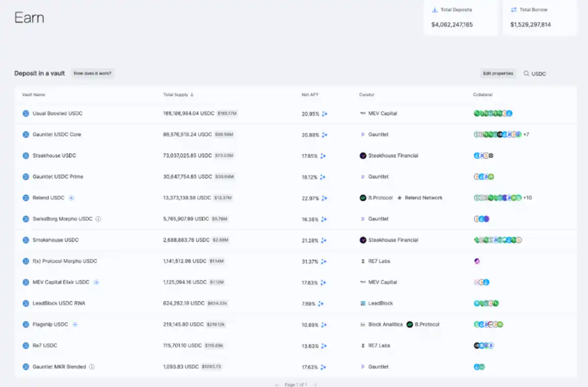Click the Net APY column header

tap(310, 94)
